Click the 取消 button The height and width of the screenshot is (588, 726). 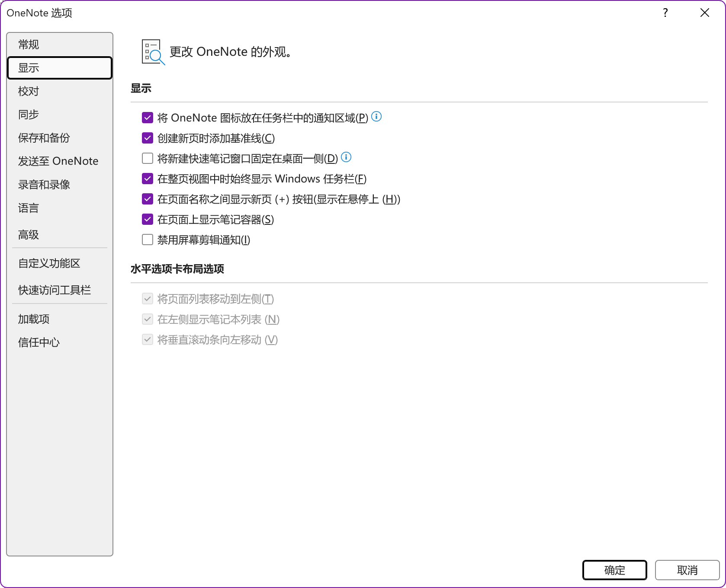(687, 570)
